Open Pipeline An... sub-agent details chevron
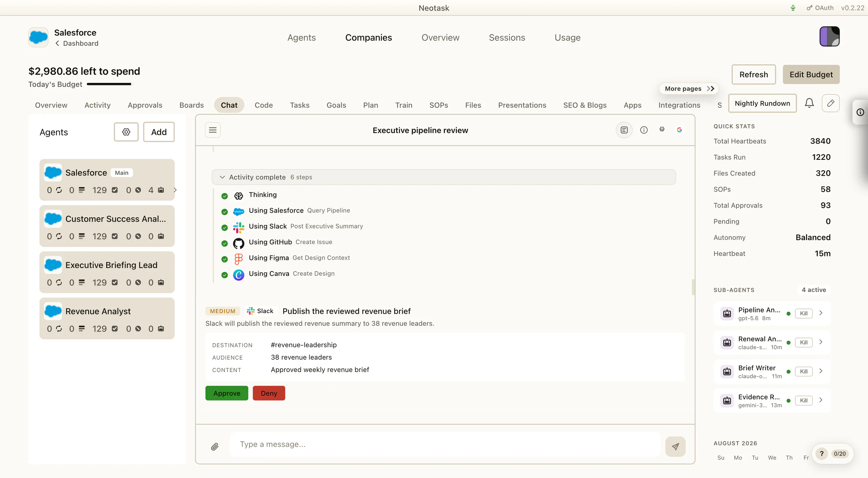Viewport: 868px width, 478px height. (x=821, y=313)
